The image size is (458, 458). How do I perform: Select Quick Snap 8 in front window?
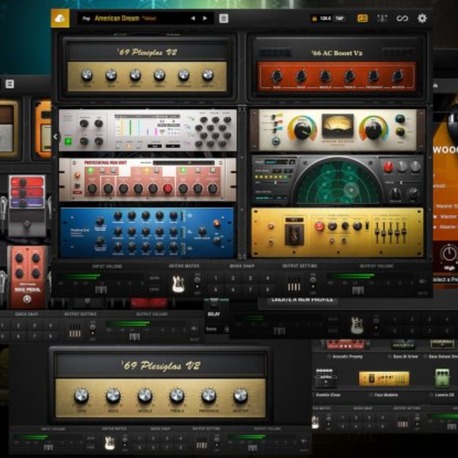pyautogui.click(x=268, y=290)
